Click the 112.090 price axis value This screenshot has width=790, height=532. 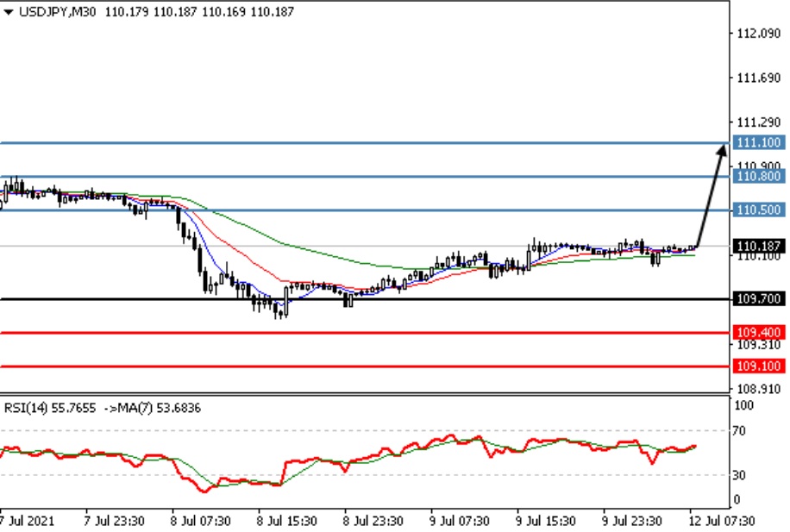tap(758, 34)
